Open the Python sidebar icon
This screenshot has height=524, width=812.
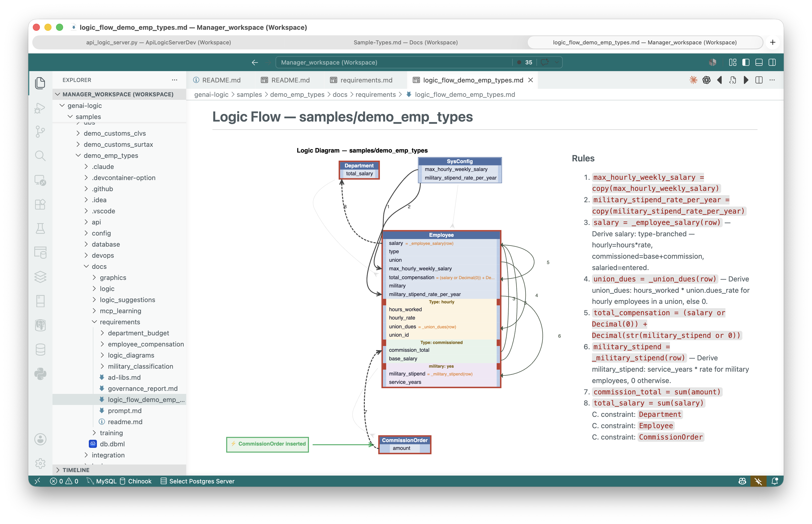(40, 374)
